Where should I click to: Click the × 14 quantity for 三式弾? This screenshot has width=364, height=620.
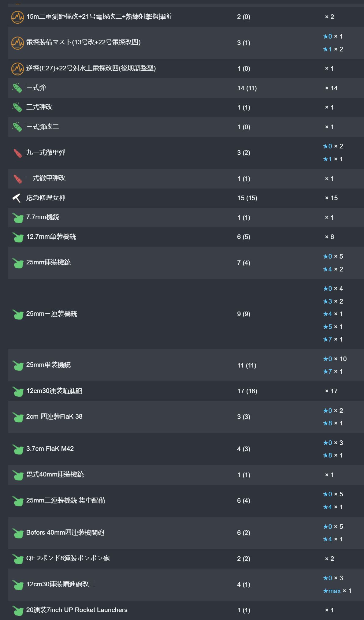point(331,88)
